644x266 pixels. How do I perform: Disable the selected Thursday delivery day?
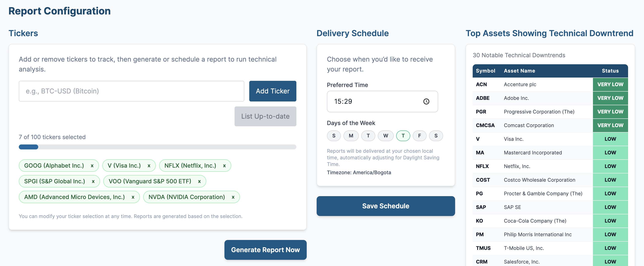pos(403,136)
